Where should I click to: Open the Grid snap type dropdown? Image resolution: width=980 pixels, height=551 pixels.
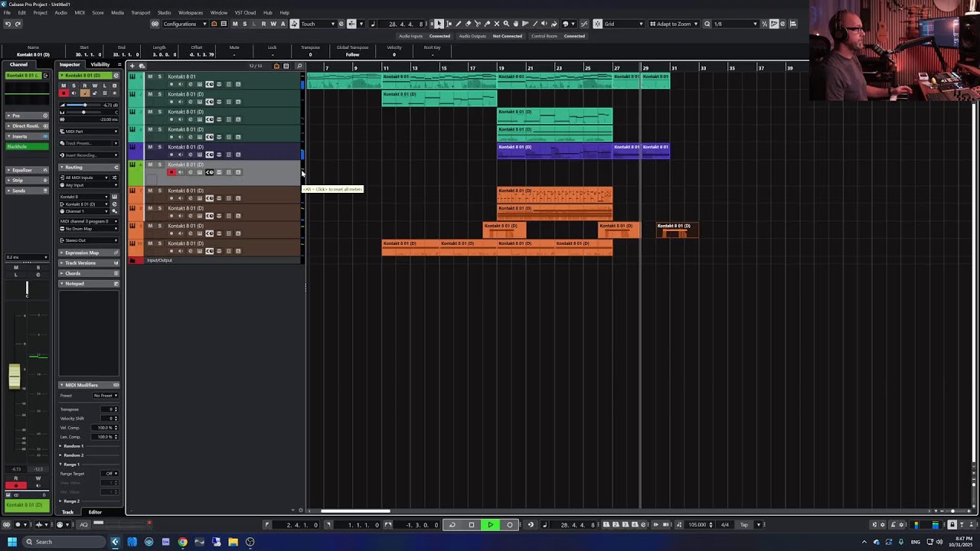[x=625, y=24]
